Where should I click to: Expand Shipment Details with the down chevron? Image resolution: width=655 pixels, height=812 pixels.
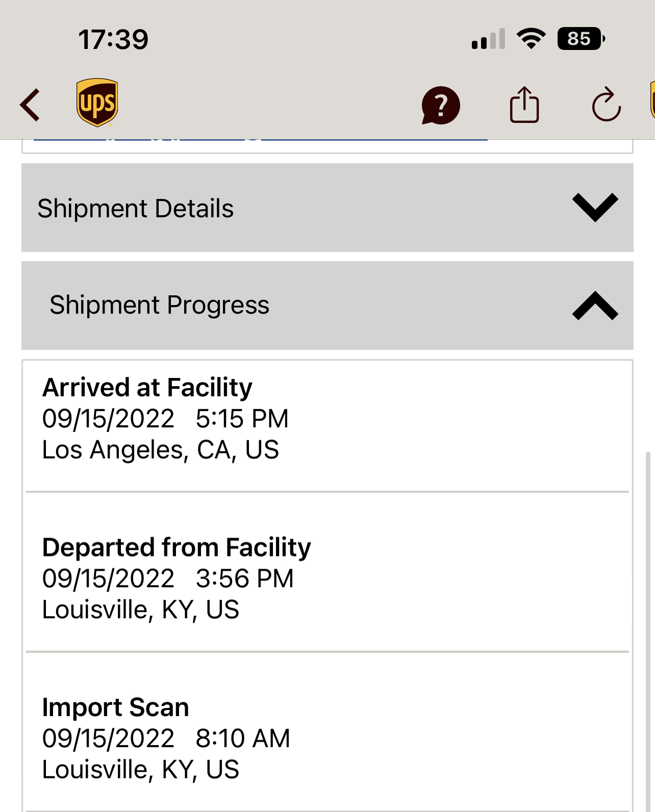(x=595, y=208)
